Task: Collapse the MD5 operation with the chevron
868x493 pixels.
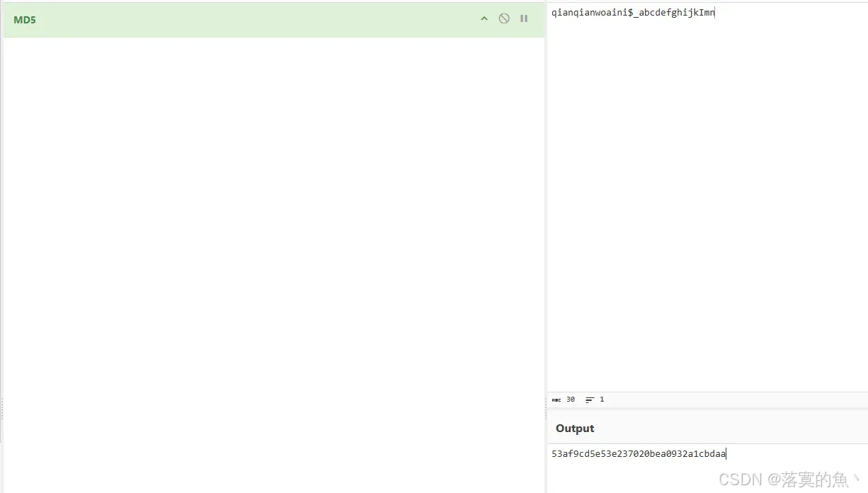Action: 484,19
